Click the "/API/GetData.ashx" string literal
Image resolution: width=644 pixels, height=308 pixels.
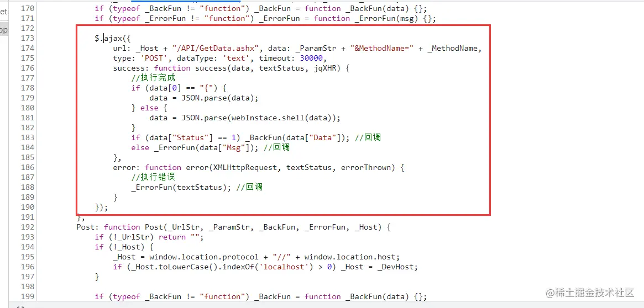click(x=214, y=49)
